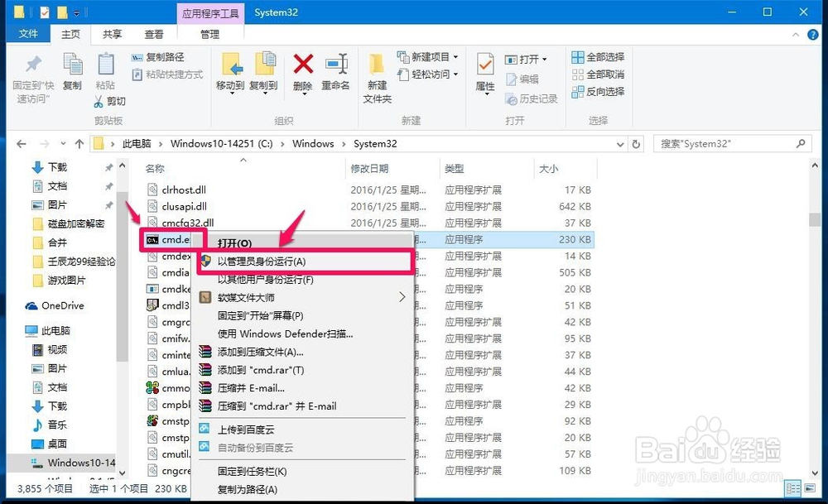Switch to Details view icon in status bar
This screenshot has width=828, height=504.
pyautogui.click(x=793, y=488)
